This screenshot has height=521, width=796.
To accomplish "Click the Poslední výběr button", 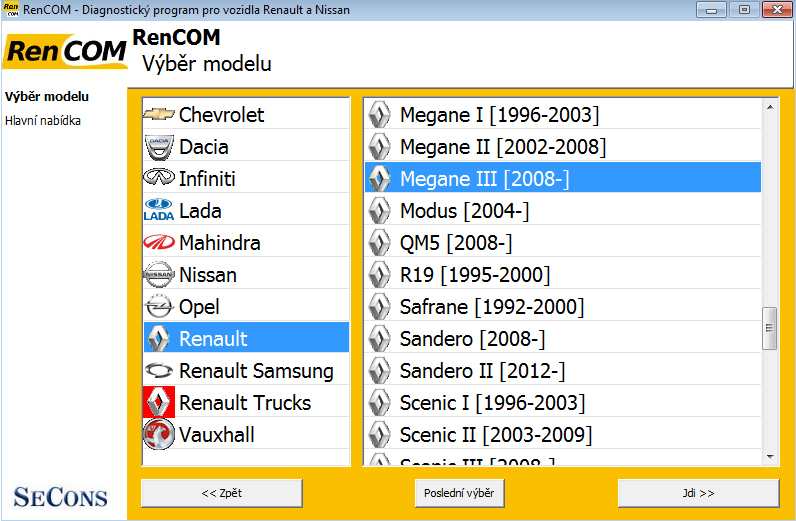I will coord(460,493).
